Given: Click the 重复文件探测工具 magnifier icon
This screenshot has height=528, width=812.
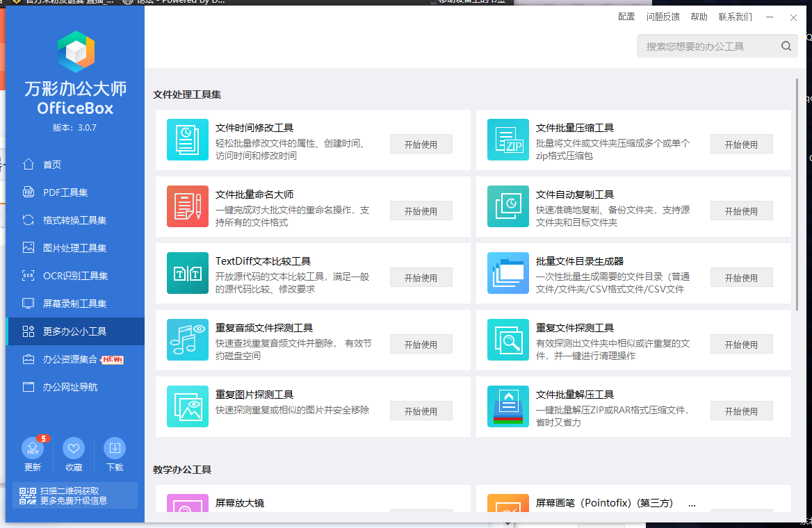Looking at the screenshot, I should (x=508, y=340).
